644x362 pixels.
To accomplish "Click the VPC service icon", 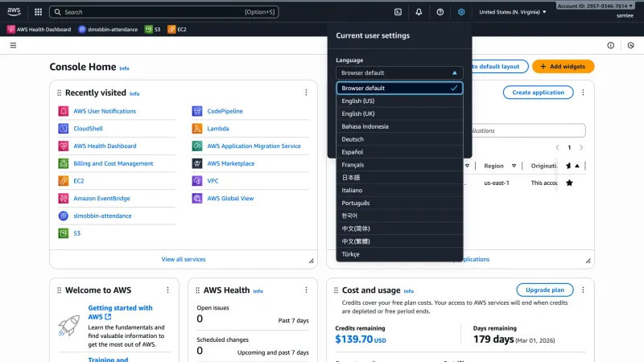I will coord(197,180).
